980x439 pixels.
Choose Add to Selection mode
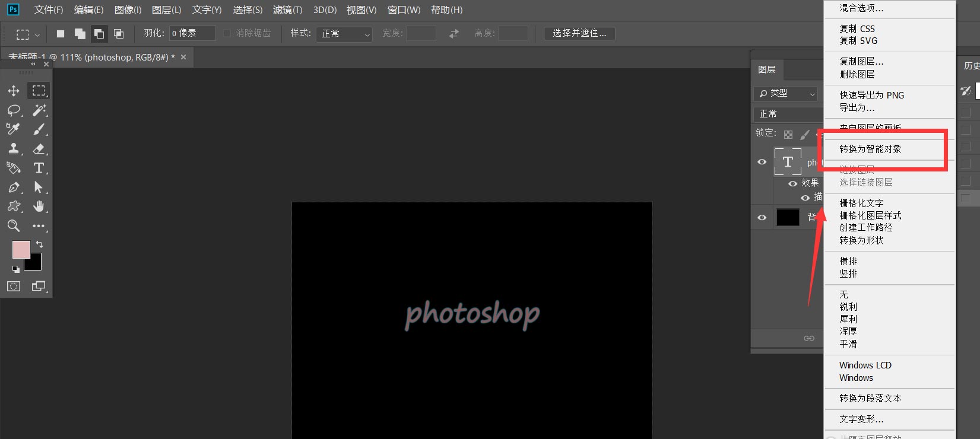tap(80, 34)
